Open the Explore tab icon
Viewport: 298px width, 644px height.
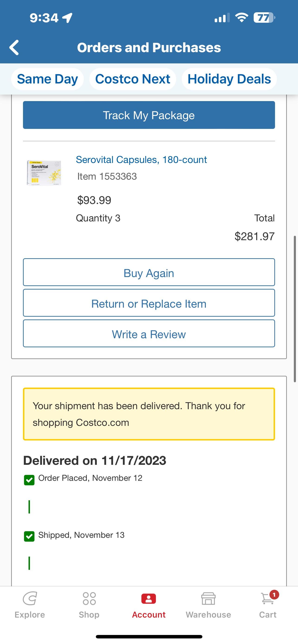tap(30, 599)
